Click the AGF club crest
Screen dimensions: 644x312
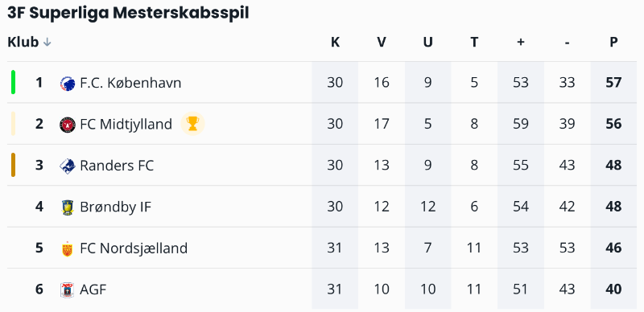tap(68, 289)
